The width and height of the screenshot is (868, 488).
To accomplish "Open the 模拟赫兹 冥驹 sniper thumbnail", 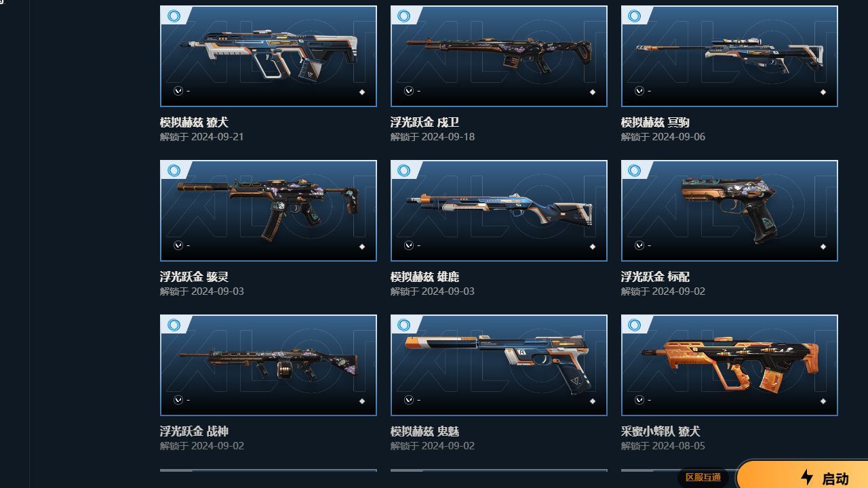I will tap(730, 56).
